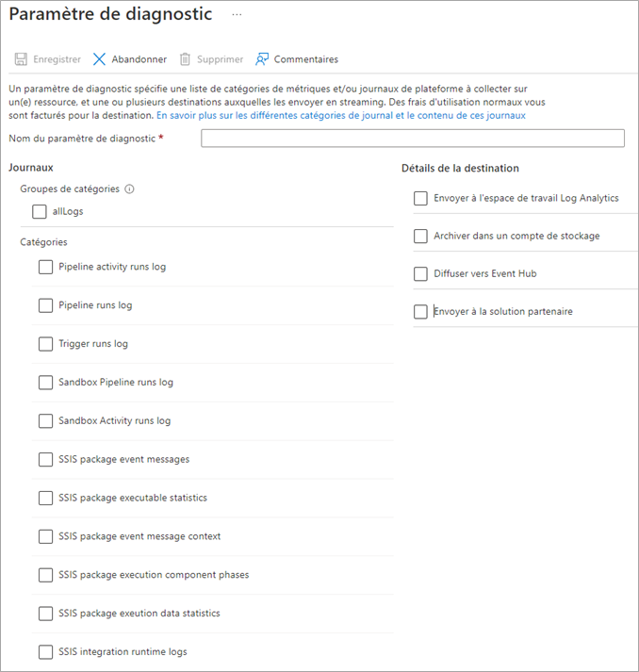Check Envoyer à la solution partenaire
Screen dimensions: 639x672
click(420, 312)
